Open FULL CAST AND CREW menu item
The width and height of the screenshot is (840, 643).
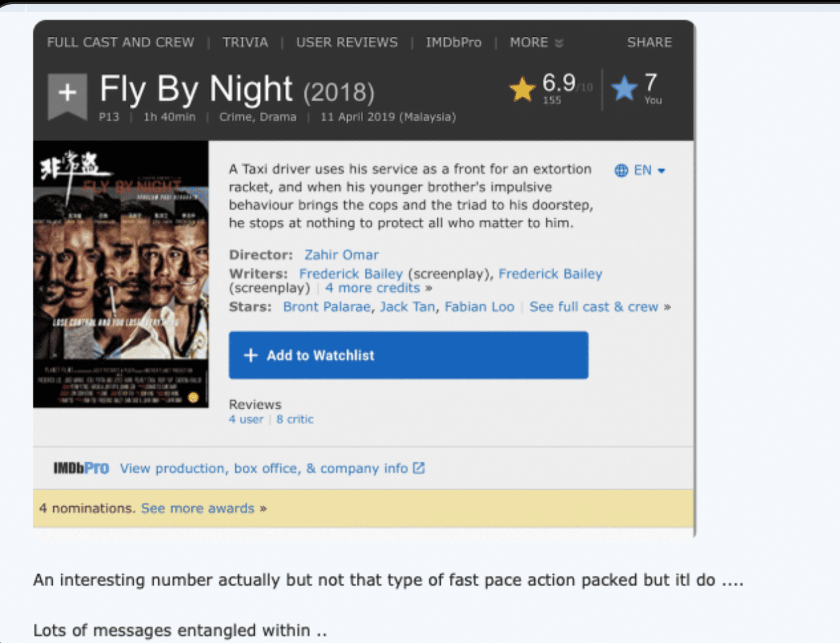[120, 42]
